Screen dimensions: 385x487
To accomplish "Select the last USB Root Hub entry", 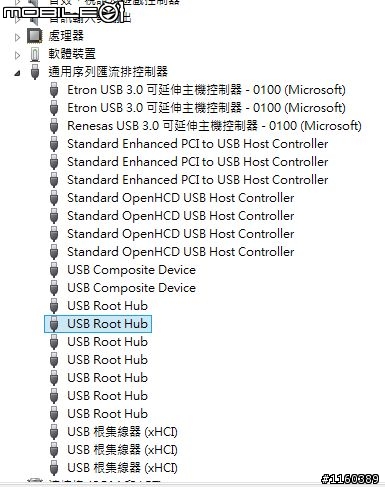I will point(107,414).
